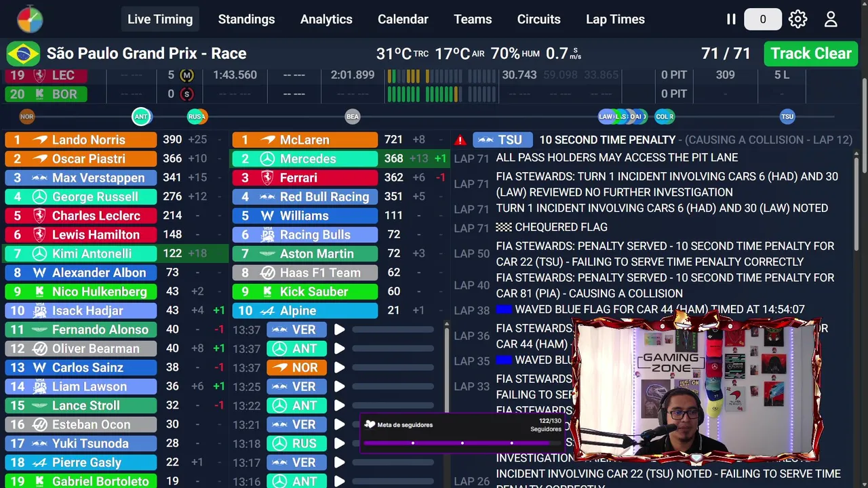Select Alpine in constructor standings
868x488 pixels.
[305, 310]
